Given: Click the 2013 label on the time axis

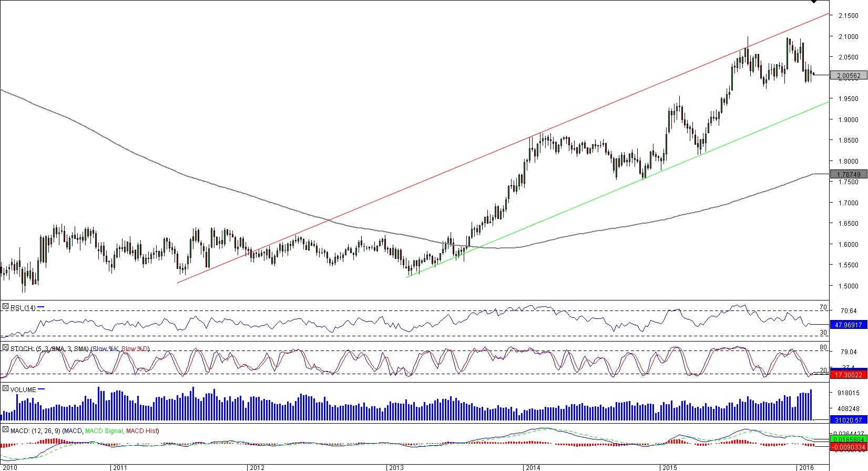Looking at the screenshot, I should (x=396, y=467).
